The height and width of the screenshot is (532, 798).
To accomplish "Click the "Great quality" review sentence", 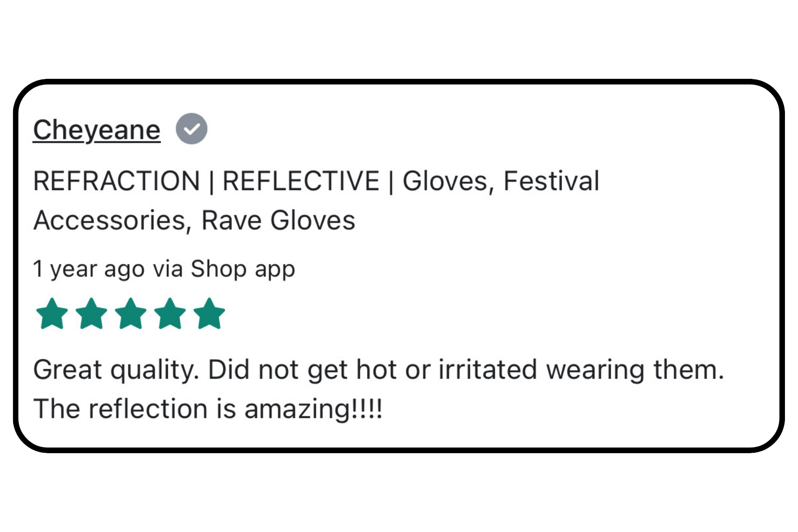I will (x=379, y=370).
